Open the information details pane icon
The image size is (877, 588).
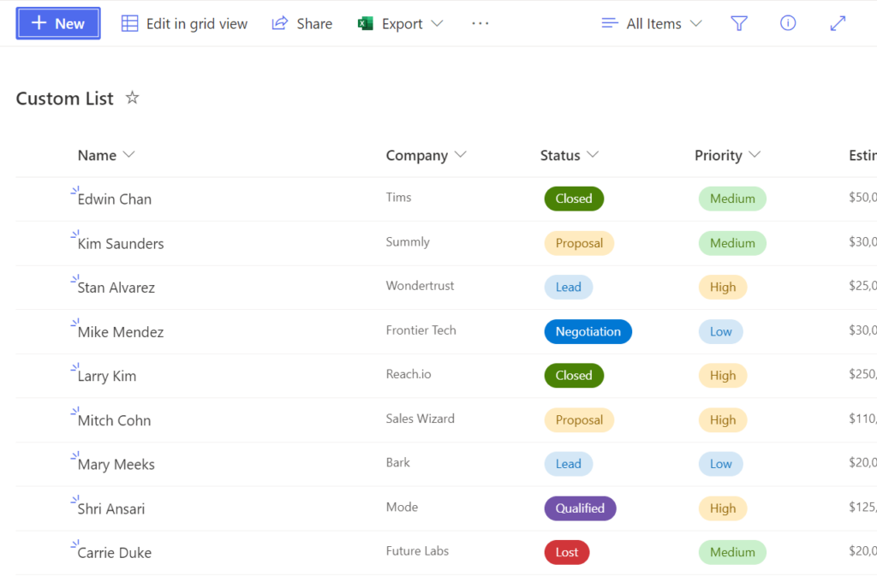pyautogui.click(x=788, y=23)
